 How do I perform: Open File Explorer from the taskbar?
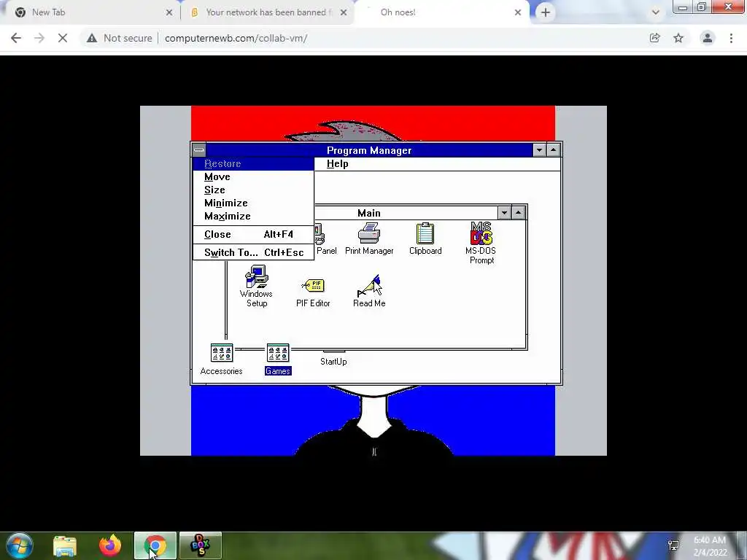click(65, 545)
